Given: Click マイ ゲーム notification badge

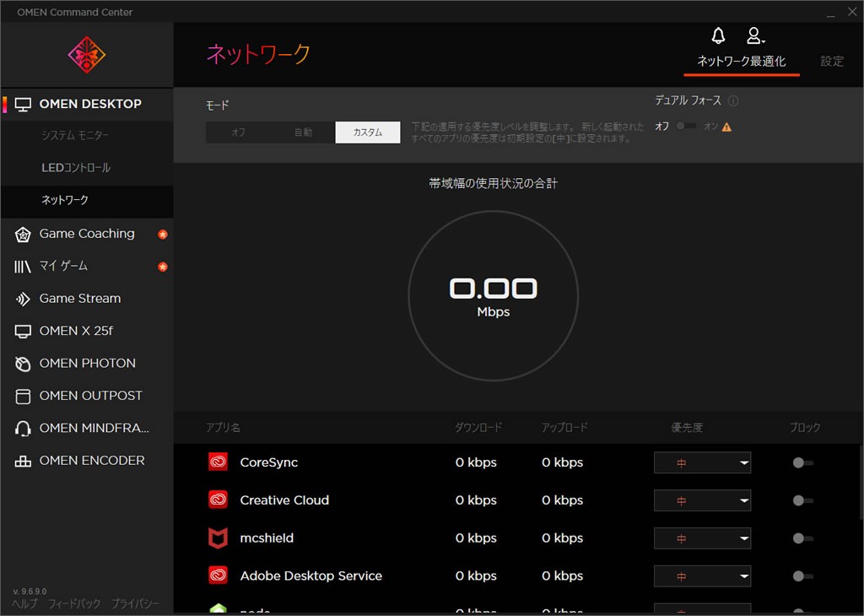Looking at the screenshot, I should pos(163,267).
